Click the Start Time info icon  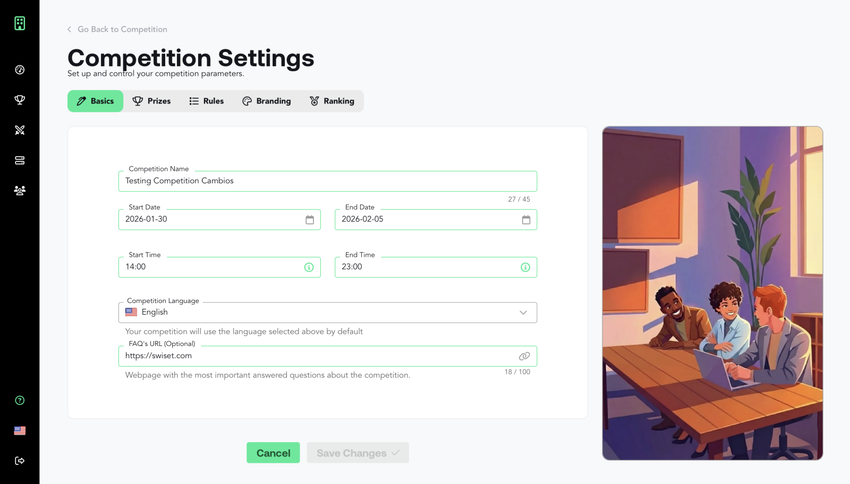309,267
